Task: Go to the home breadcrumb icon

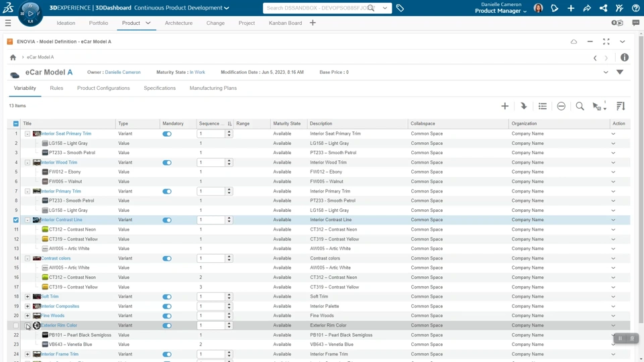Action: (13, 57)
